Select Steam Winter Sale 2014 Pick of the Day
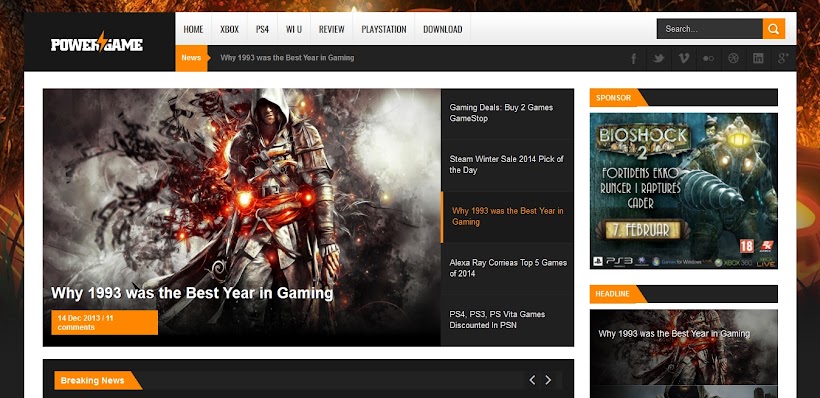Screen dimensions: 820x398 [507, 165]
